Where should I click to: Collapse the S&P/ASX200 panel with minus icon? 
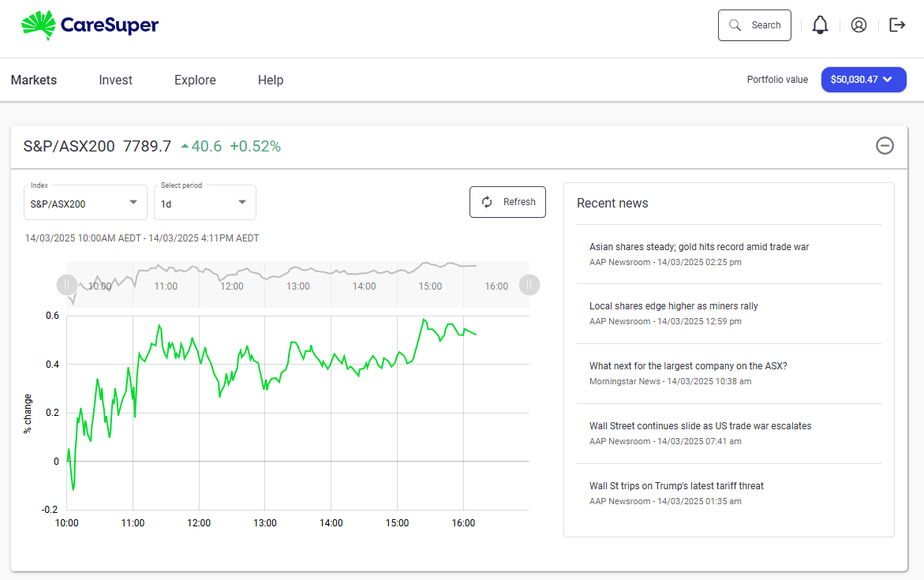coord(885,145)
